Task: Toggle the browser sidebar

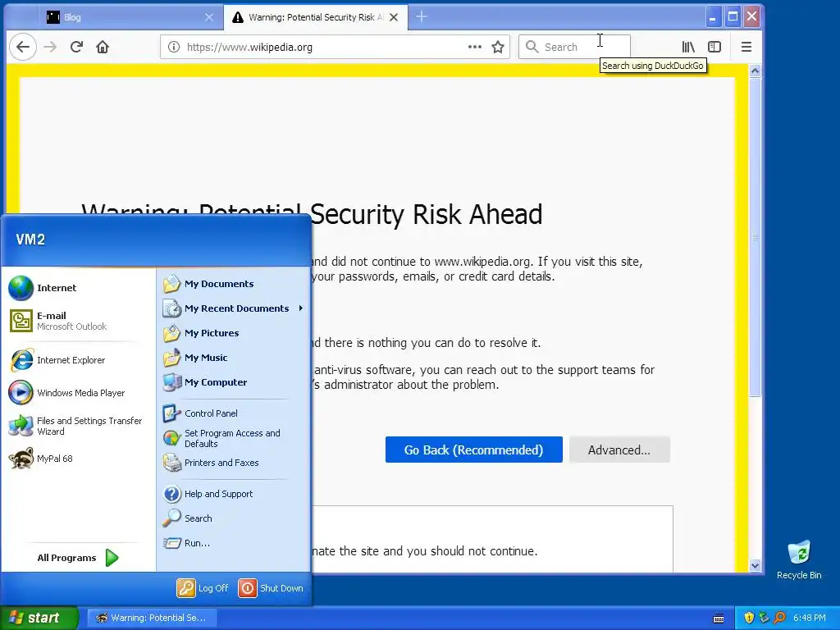Action: [714, 47]
